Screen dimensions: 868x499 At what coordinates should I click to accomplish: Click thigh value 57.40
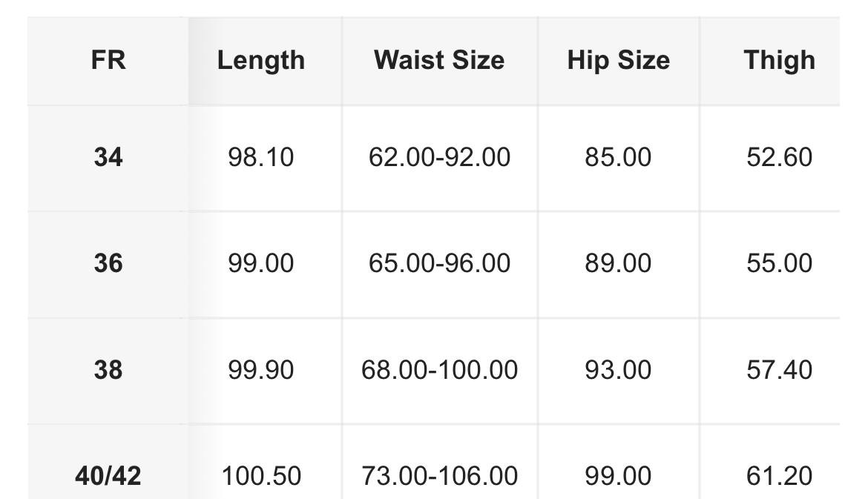tap(780, 369)
